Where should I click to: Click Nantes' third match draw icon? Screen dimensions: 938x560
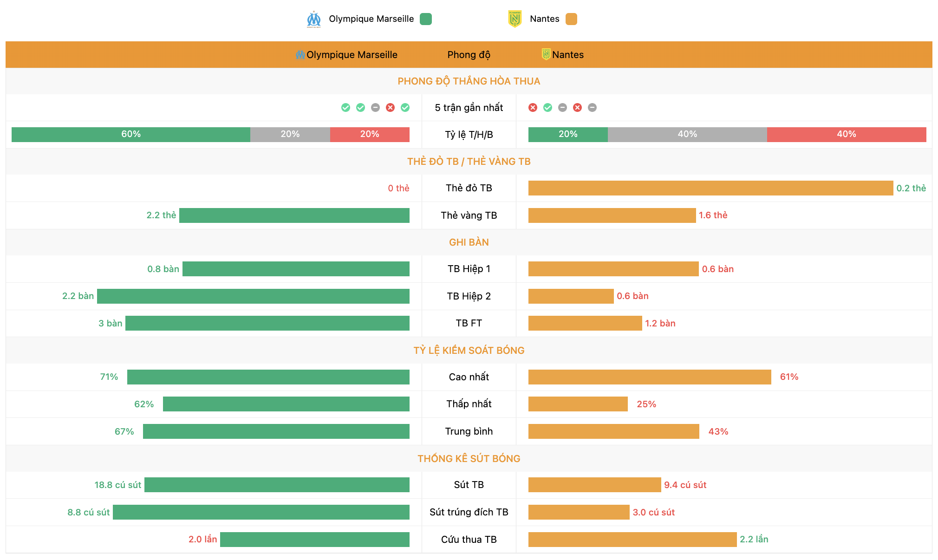click(x=562, y=108)
